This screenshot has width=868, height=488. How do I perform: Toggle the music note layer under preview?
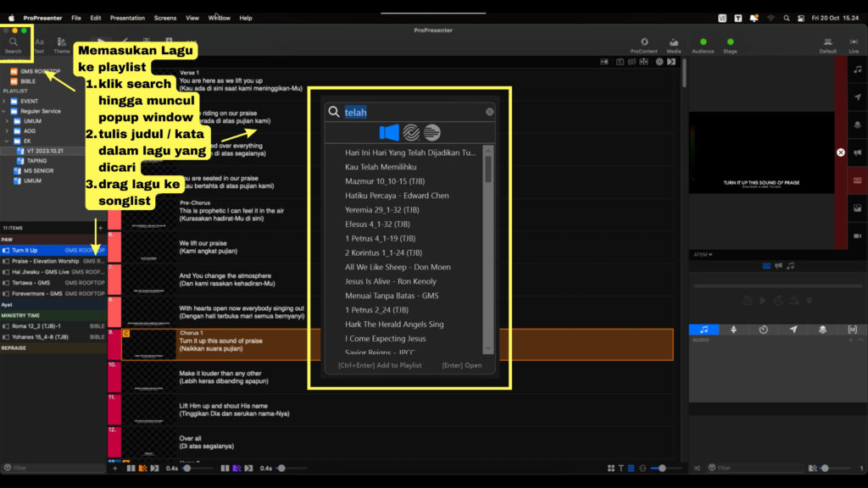tap(791, 265)
